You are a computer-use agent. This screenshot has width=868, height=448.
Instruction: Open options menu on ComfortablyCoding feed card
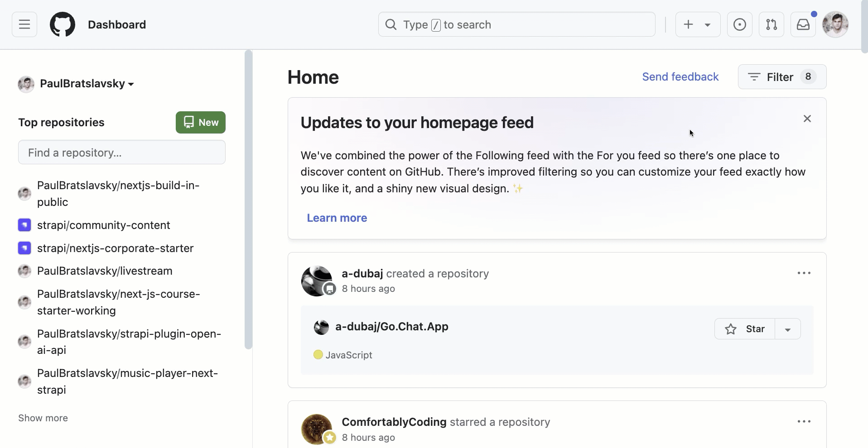coord(804,422)
